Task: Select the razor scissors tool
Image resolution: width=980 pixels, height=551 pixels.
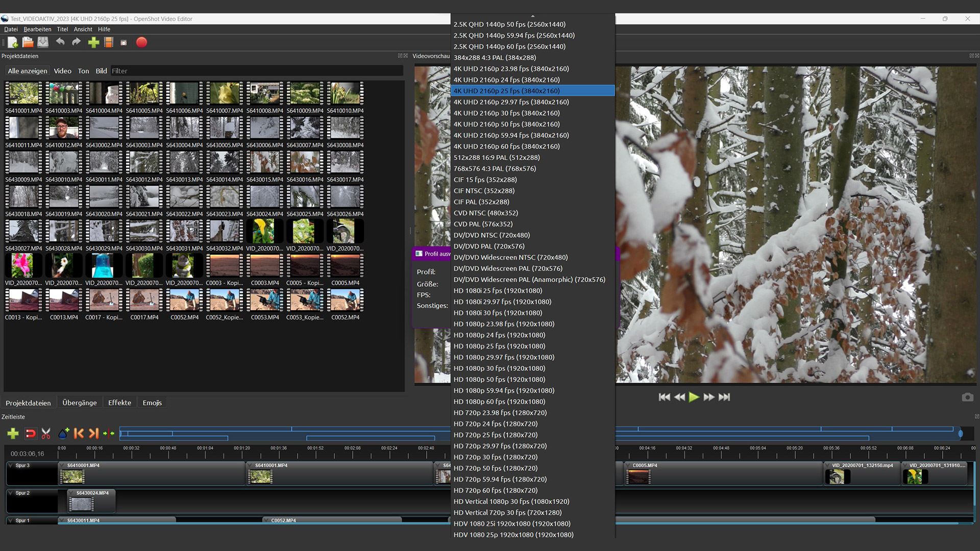Action: tap(46, 434)
